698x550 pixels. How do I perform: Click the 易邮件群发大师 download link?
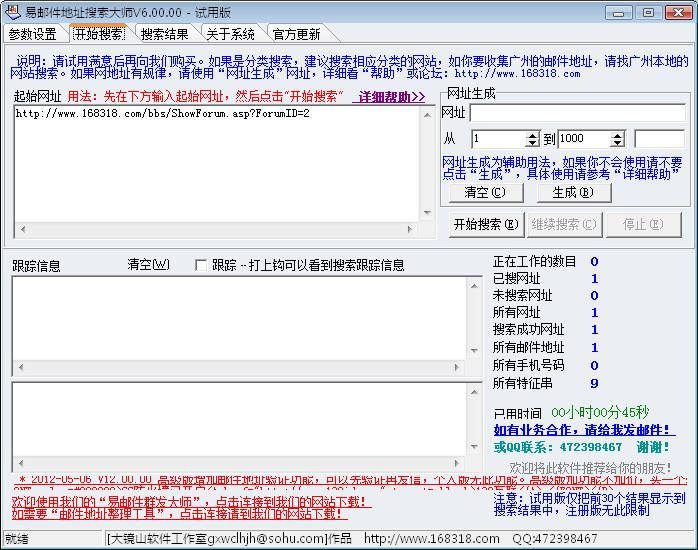[x=189, y=502]
